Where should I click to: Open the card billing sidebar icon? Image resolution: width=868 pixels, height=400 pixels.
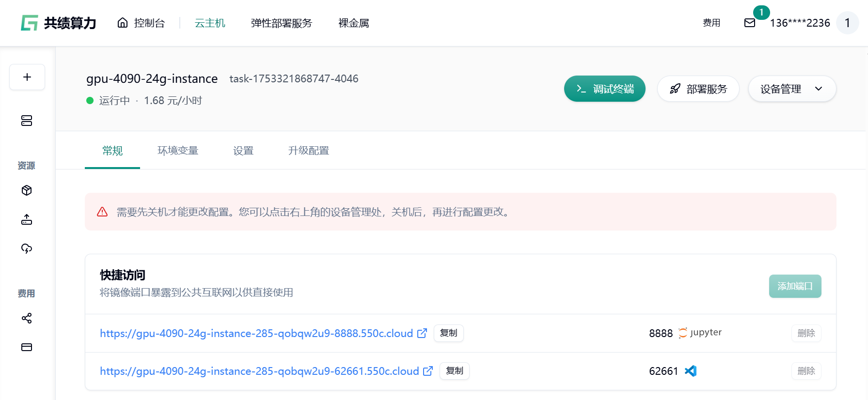[x=27, y=347]
